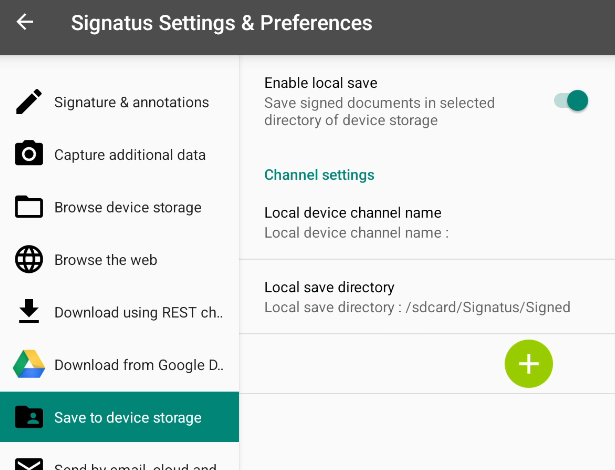
Task: Click the envelope icon for send by email
Action: click(x=29, y=463)
